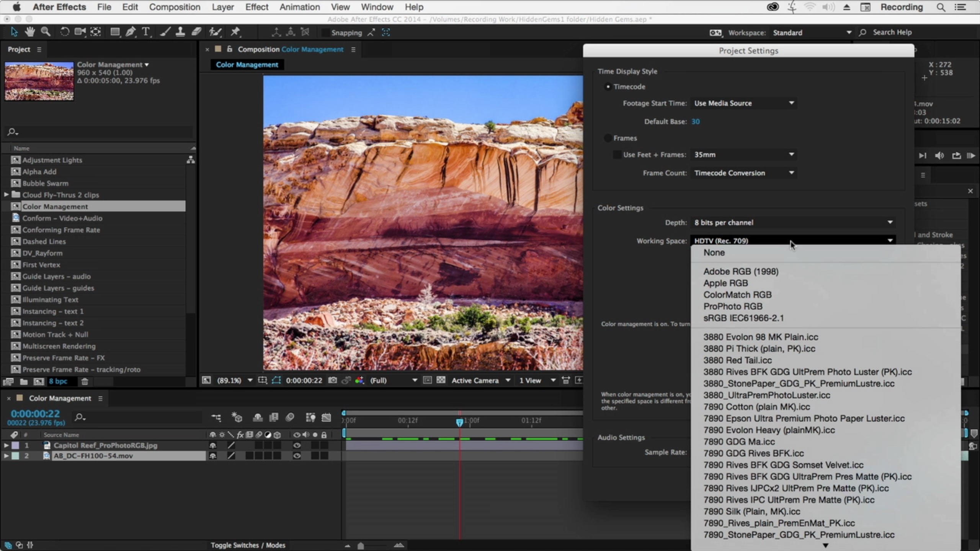Click the new composition icon in Project panel
This screenshot has height=551, width=980.
(39, 381)
